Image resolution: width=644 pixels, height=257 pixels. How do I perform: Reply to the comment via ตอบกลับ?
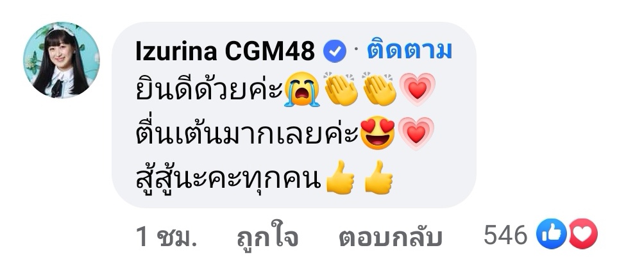390,237
